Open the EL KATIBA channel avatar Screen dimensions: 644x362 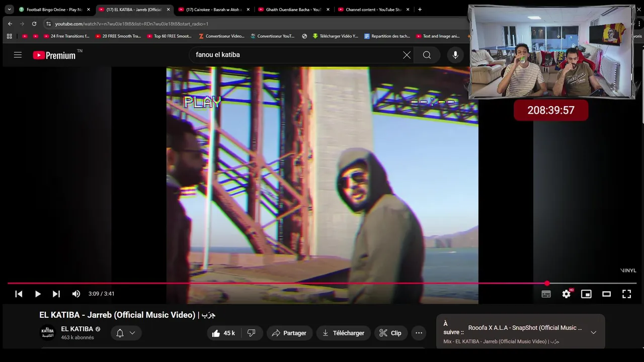(47, 333)
